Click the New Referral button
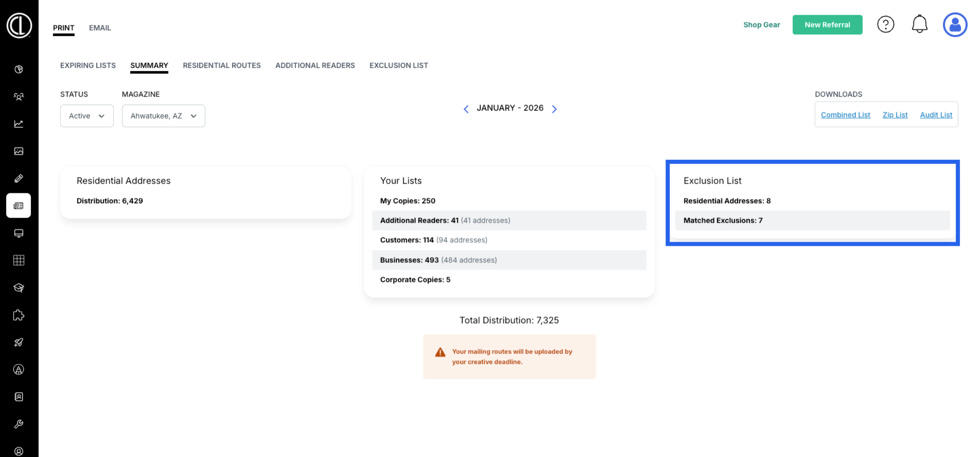Screen dimensions: 980x457 coord(827,25)
